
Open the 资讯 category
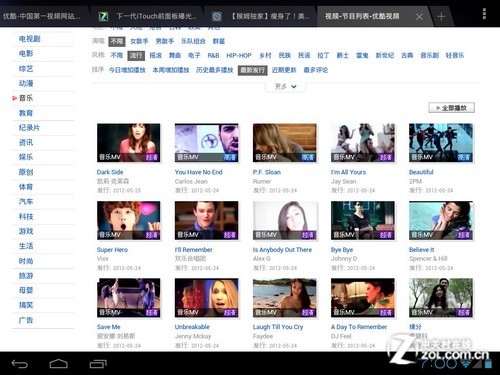pos(26,143)
